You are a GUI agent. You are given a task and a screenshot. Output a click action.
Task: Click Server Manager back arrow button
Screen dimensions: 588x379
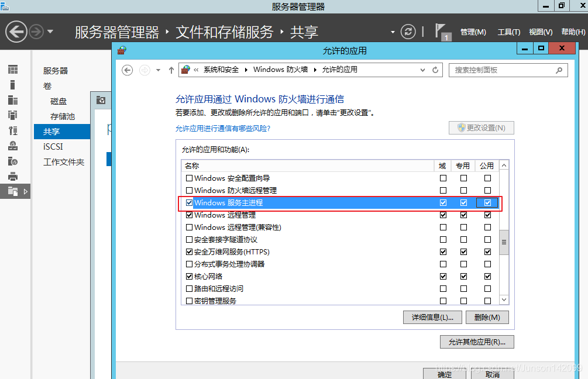16,32
